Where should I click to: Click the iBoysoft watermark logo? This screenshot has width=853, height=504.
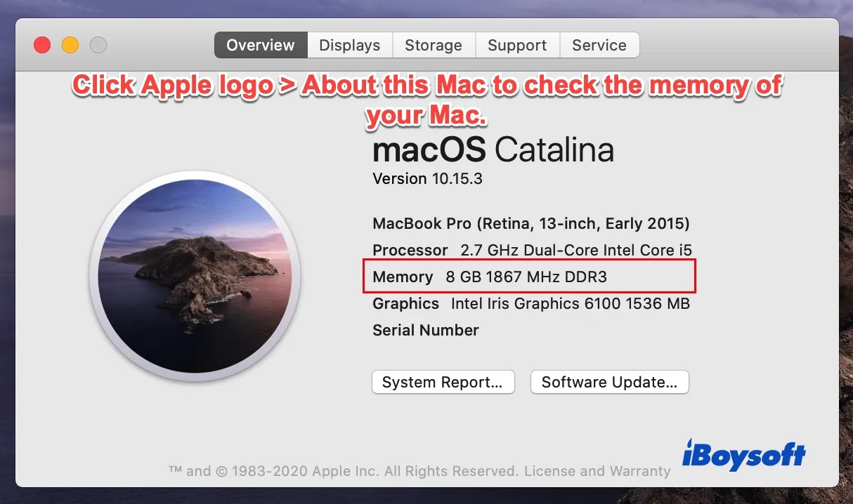pyautogui.click(x=743, y=456)
